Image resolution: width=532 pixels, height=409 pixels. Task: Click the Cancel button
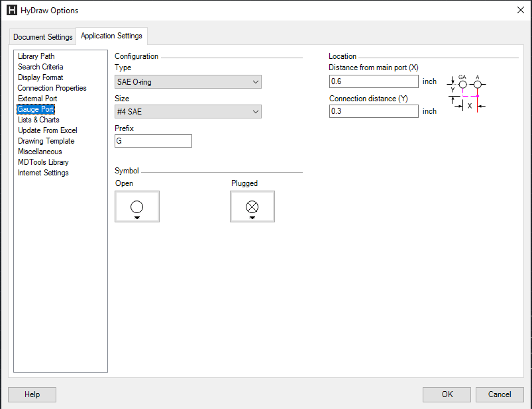pyautogui.click(x=500, y=394)
